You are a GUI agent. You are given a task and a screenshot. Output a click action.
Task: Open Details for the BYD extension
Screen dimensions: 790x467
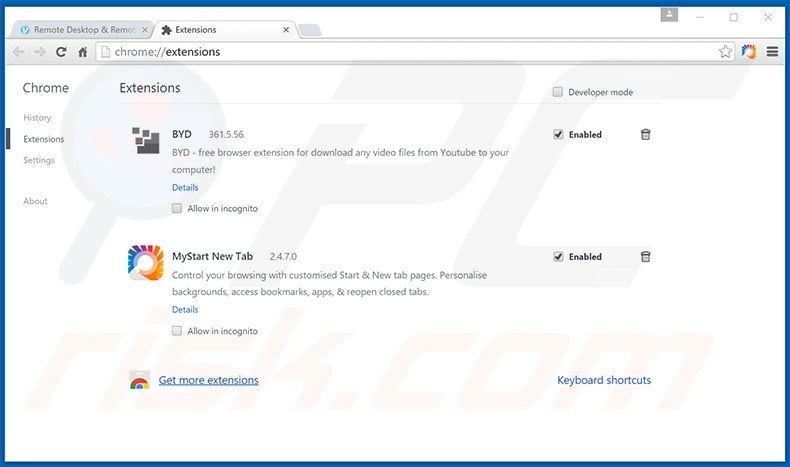pyautogui.click(x=185, y=187)
